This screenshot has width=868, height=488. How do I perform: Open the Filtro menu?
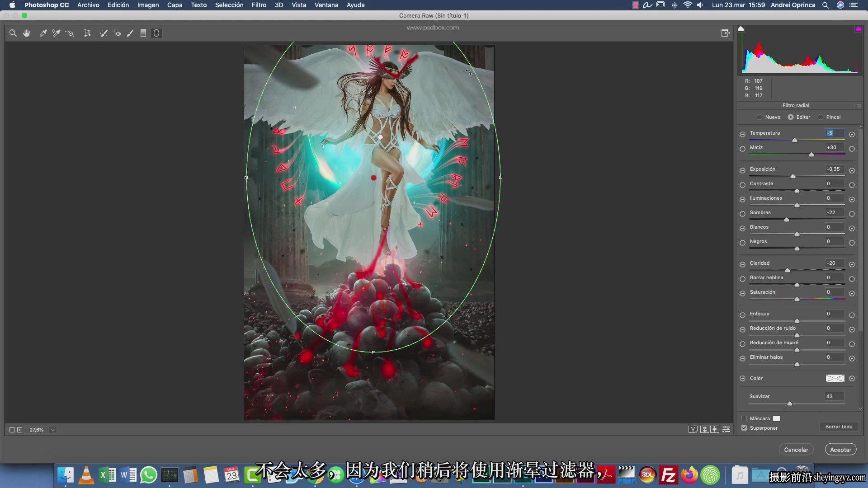[x=259, y=5]
